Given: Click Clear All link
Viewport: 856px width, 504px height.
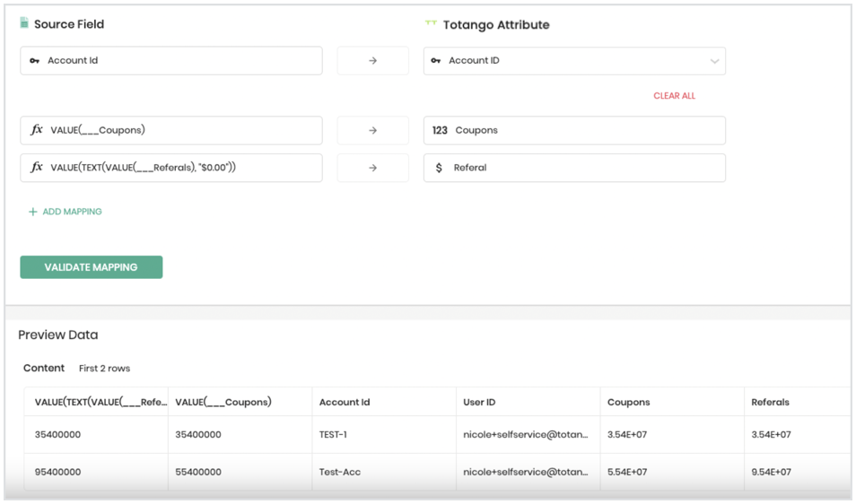Looking at the screenshot, I should (674, 96).
